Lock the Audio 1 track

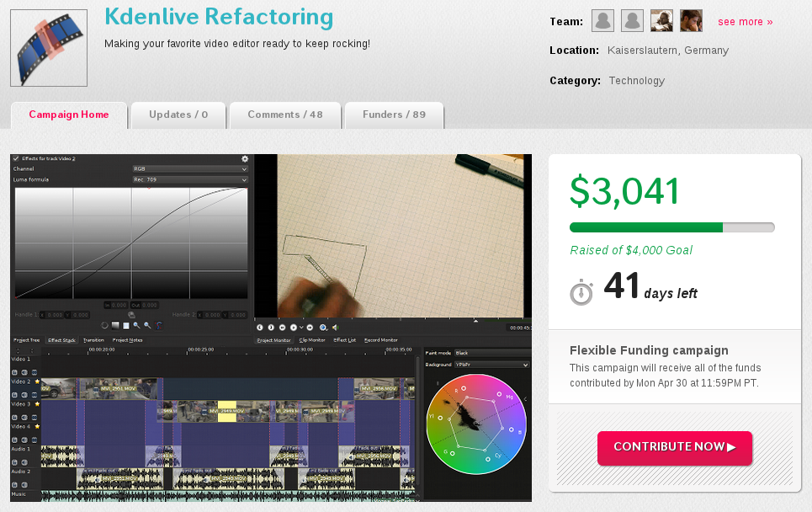click(x=14, y=462)
